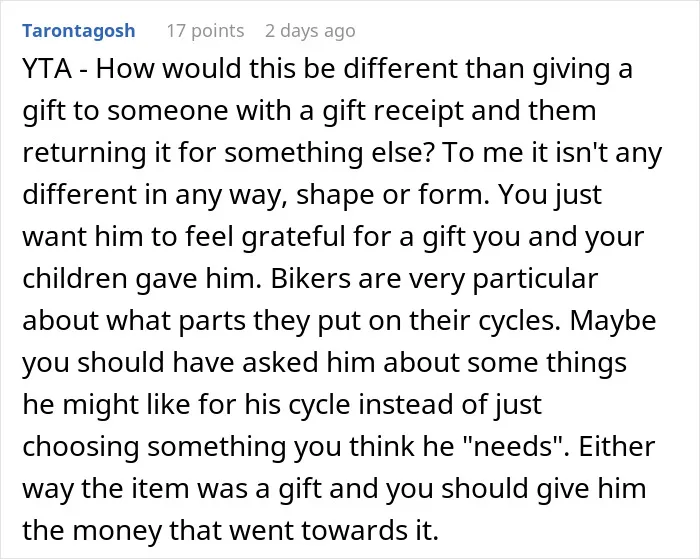Click the phrase "should have asked"
Screen dimensions: 700x559
(x=198, y=363)
